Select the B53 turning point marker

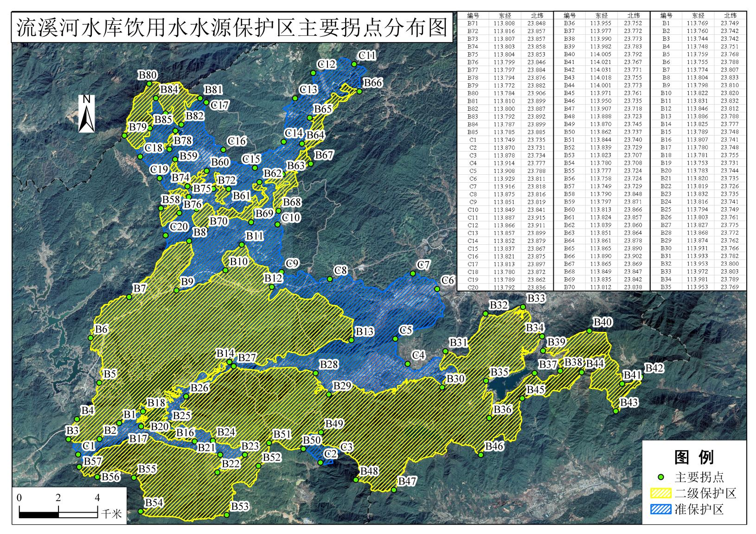pyautogui.click(x=227, y=515)
